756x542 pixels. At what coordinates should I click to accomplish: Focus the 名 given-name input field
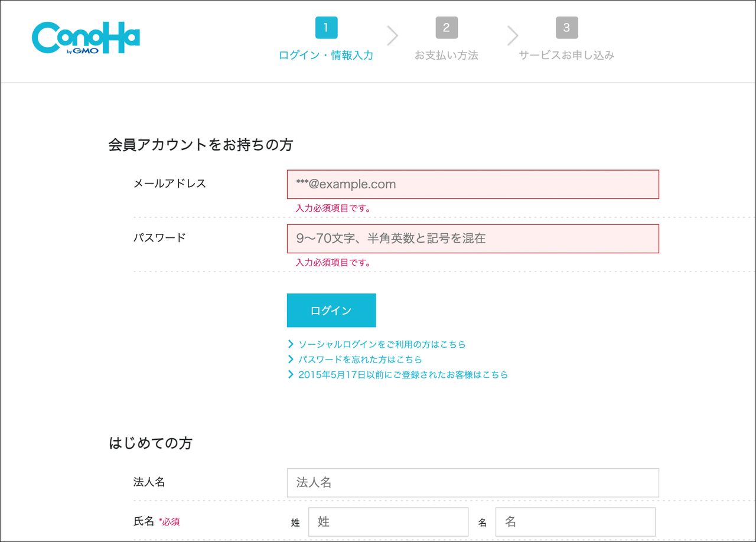575,522
